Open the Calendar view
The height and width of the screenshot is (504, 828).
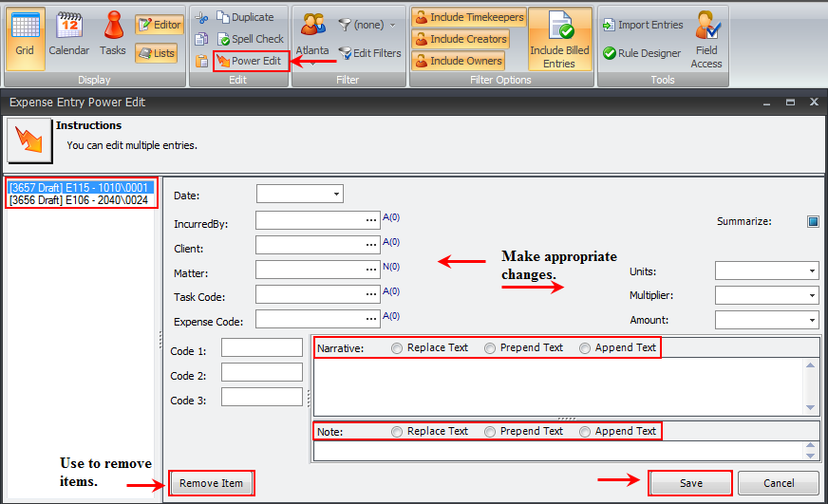click(x=69, y=36)
